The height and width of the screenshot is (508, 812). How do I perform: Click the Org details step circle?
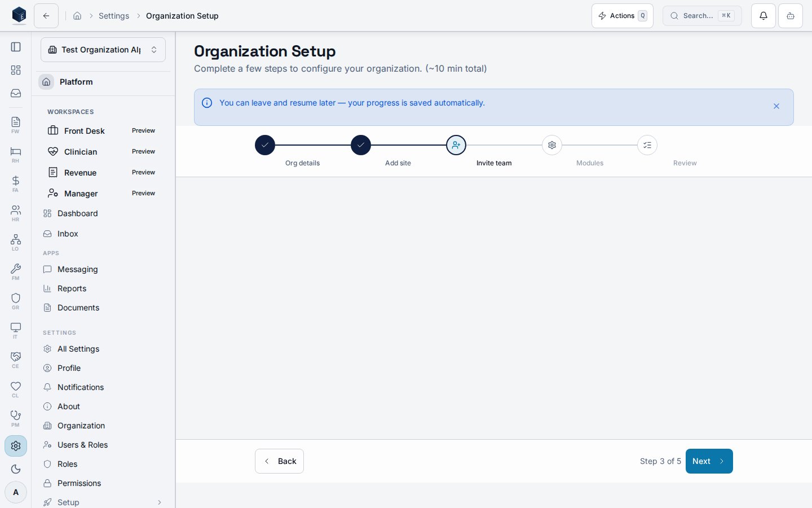pos(265,145)
